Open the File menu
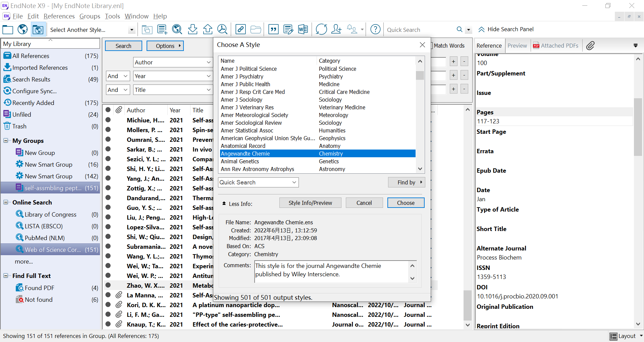The height and width of the screenshot is (342, 644). pos(17,16)
